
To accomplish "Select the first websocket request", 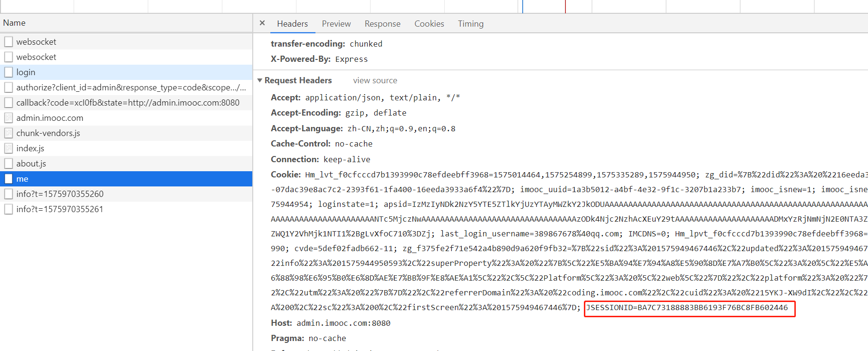I will 126,42.
